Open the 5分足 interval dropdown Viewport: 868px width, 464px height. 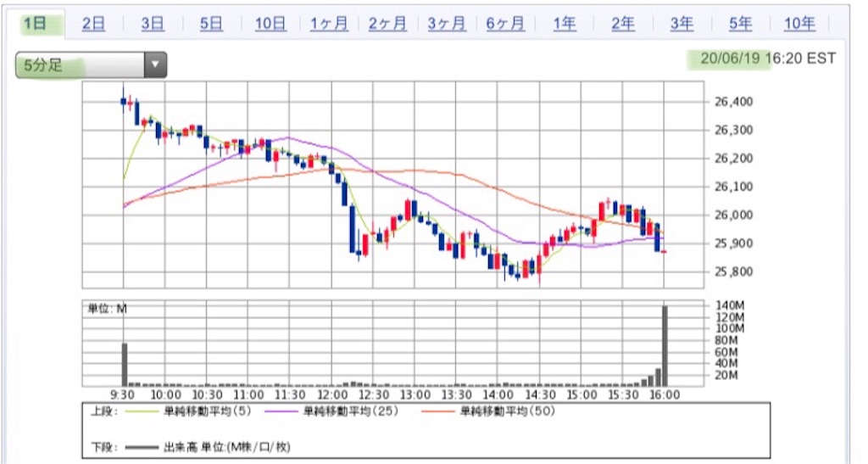(91, 64)
